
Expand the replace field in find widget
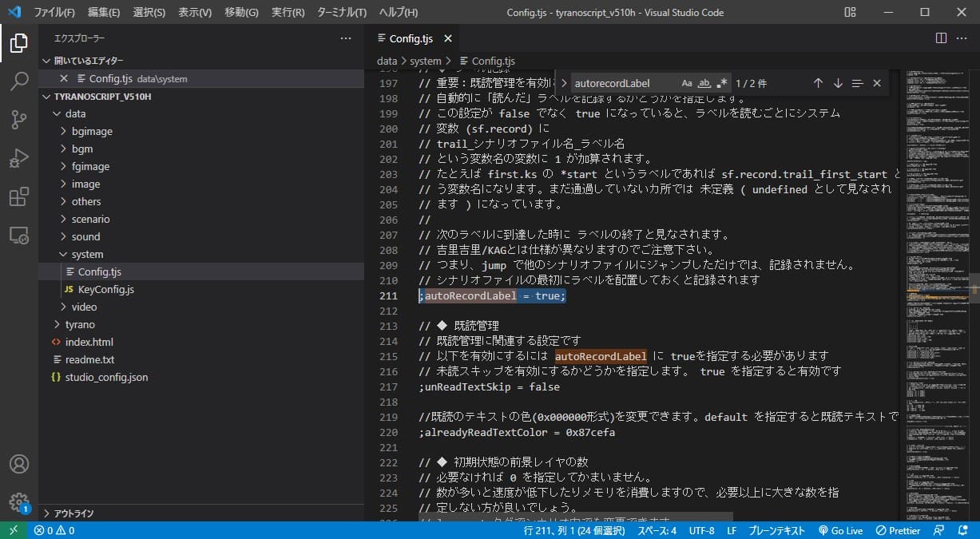coord(564,83)
